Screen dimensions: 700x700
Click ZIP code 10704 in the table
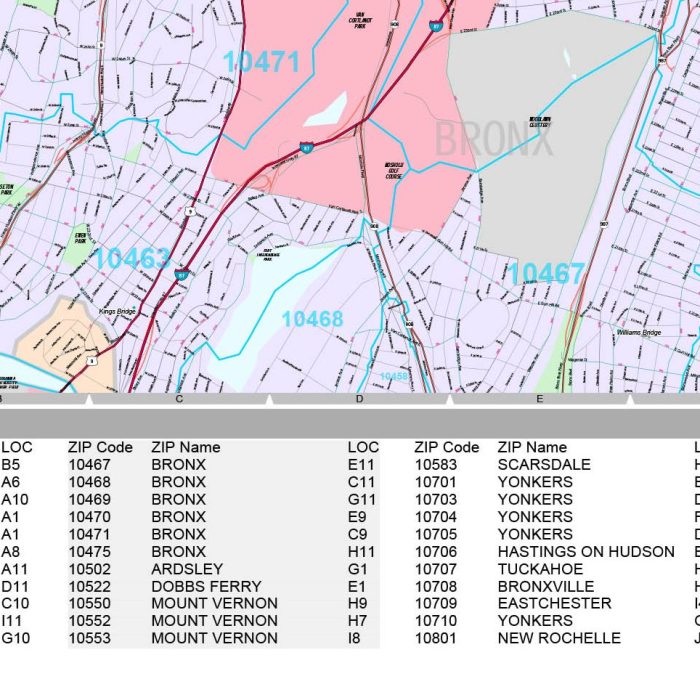[x=436, y=517]
